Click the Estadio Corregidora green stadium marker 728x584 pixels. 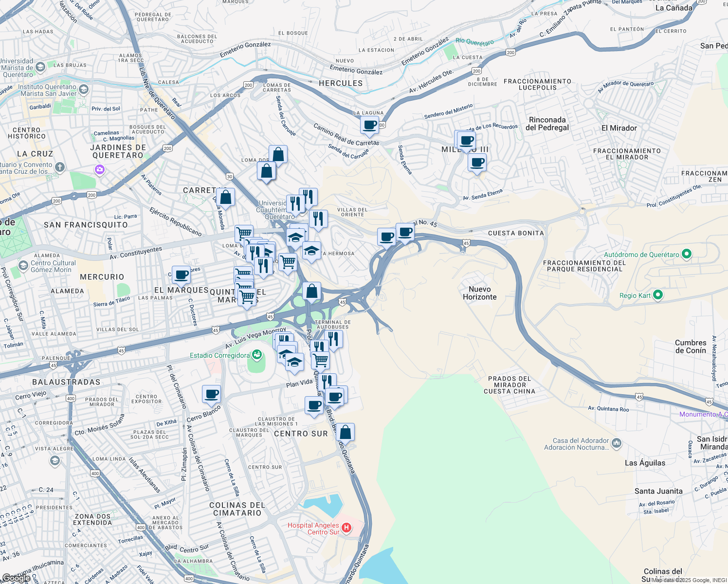point(256,356)
